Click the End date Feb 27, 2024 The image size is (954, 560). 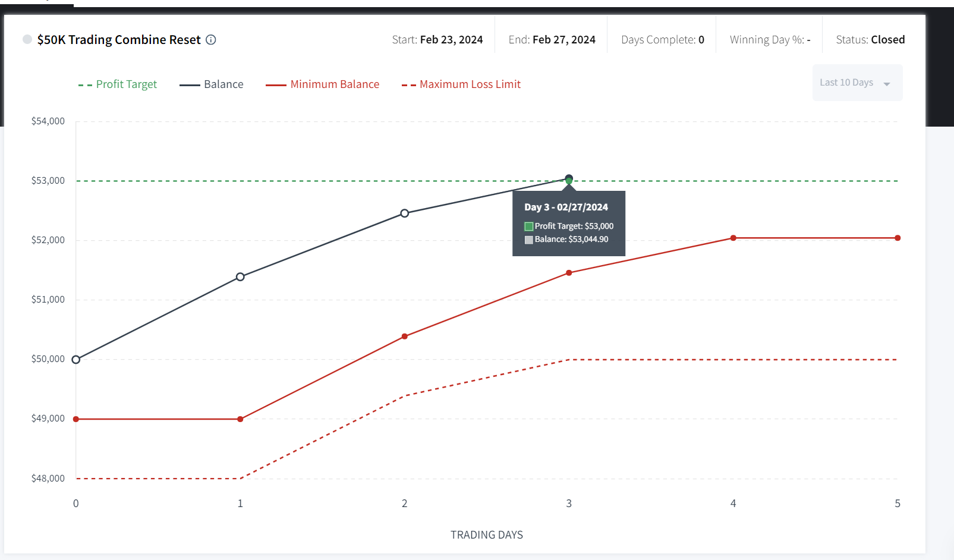[564, 40]
